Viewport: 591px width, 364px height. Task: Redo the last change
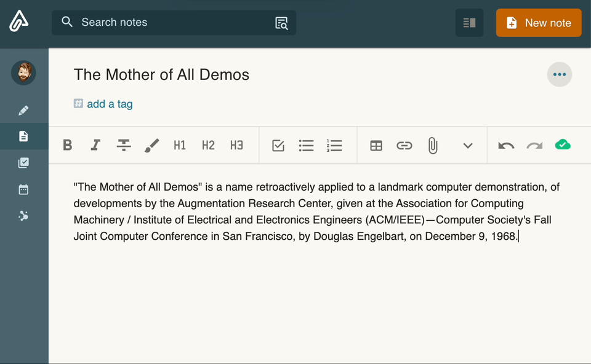point(534,145)
